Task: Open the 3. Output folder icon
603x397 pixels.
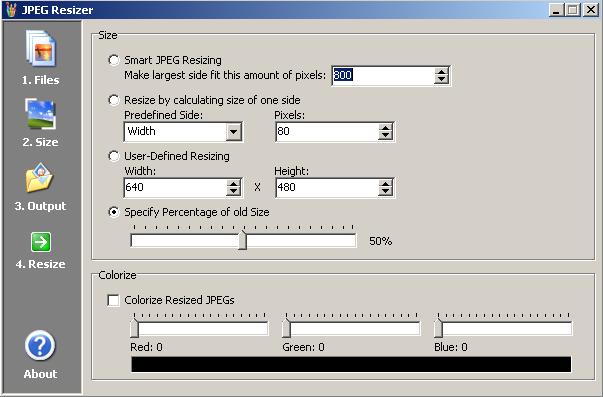Action: coord(40,178)
